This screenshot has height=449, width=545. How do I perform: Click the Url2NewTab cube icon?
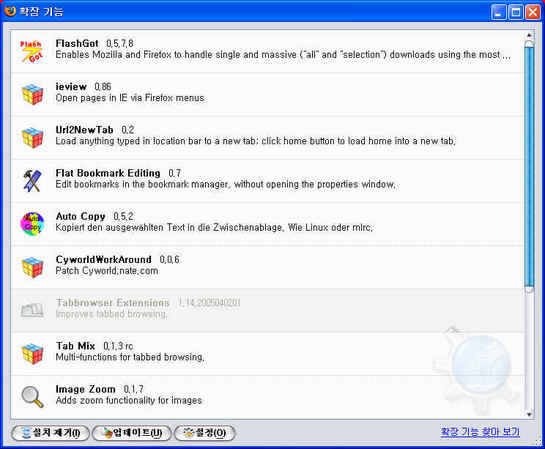click(x=32, y=137)
